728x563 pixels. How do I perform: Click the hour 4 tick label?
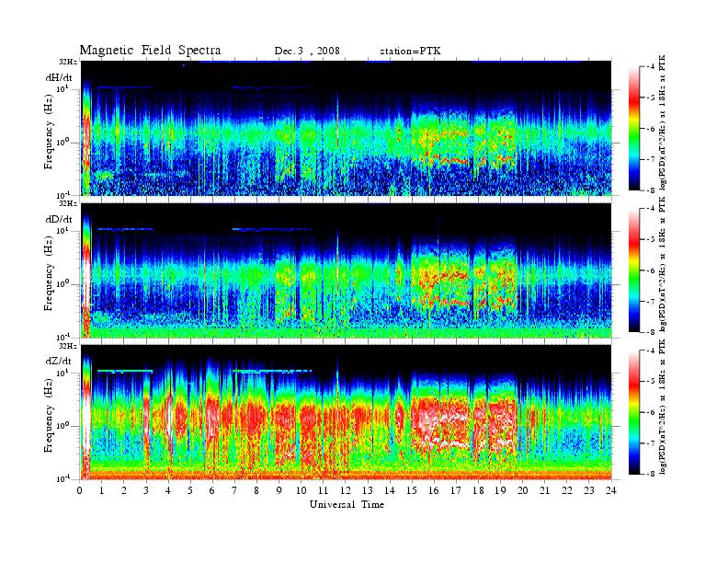click(168, 490)
